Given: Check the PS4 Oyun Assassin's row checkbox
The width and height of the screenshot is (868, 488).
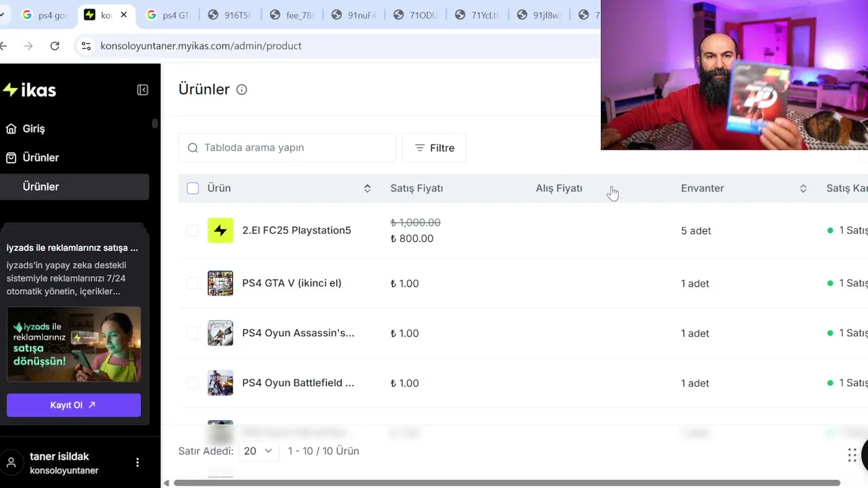Looking at the screenshot, I should [193, 333].
